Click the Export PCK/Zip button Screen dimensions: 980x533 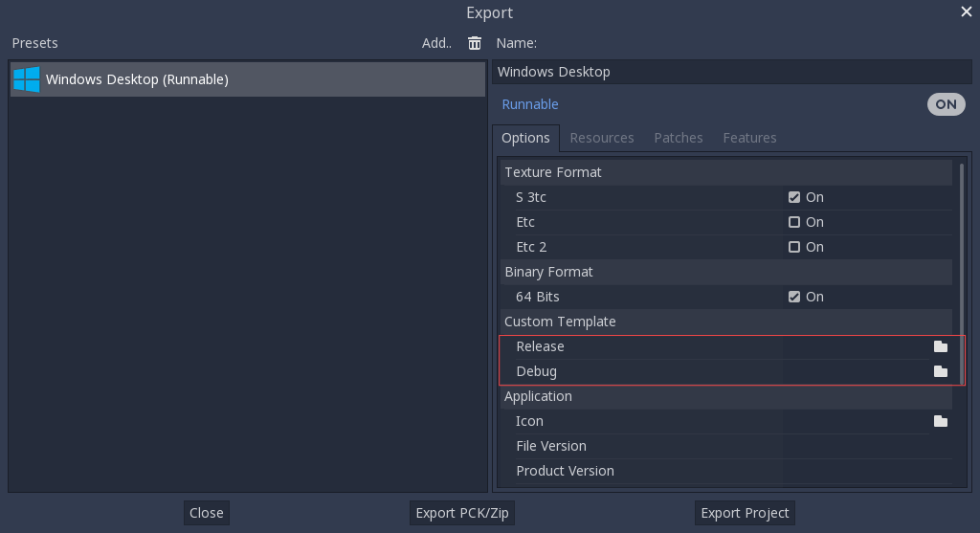[463, 513]
